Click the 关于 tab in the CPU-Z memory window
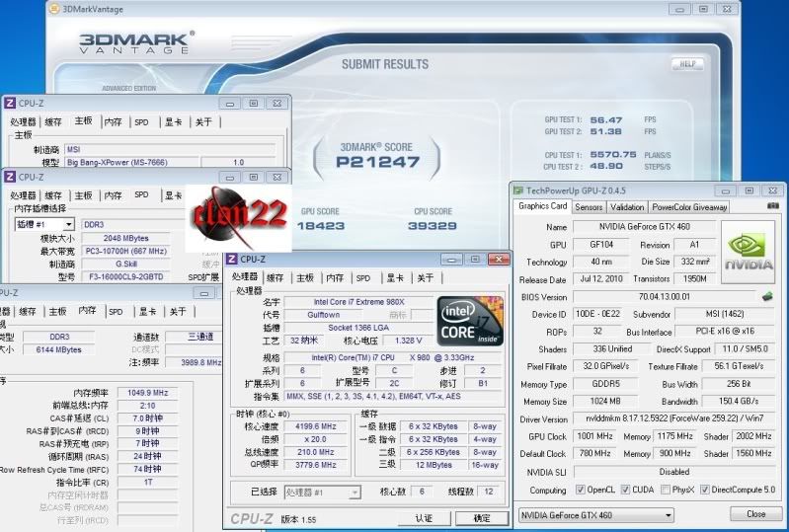Screen dimensions: 789x532 (x=178, y=312)
